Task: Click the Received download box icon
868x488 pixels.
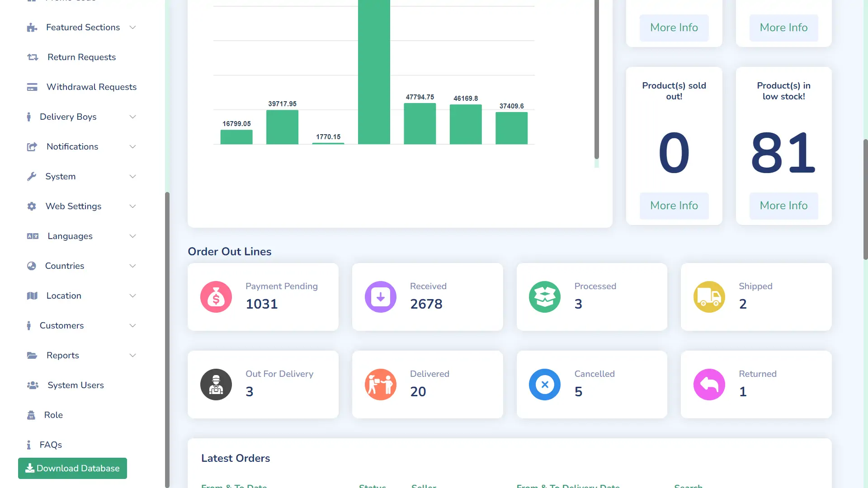Action: click(380, 297)
